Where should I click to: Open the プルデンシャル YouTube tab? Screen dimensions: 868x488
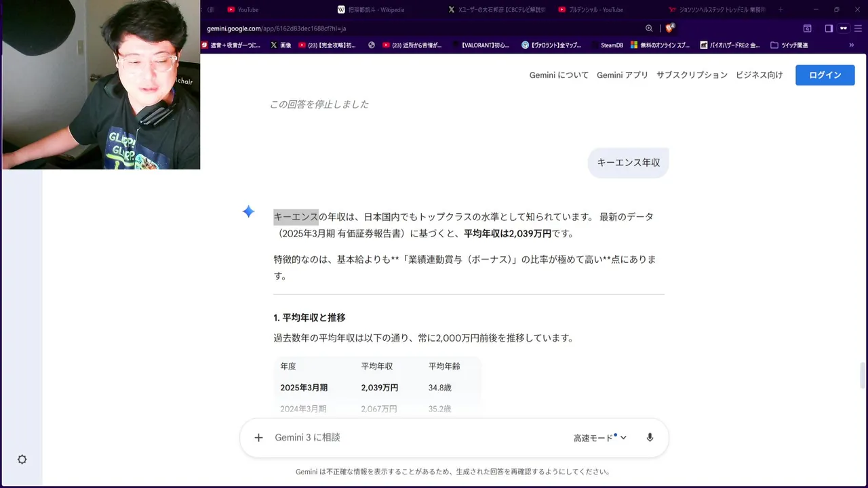[591, 9]
